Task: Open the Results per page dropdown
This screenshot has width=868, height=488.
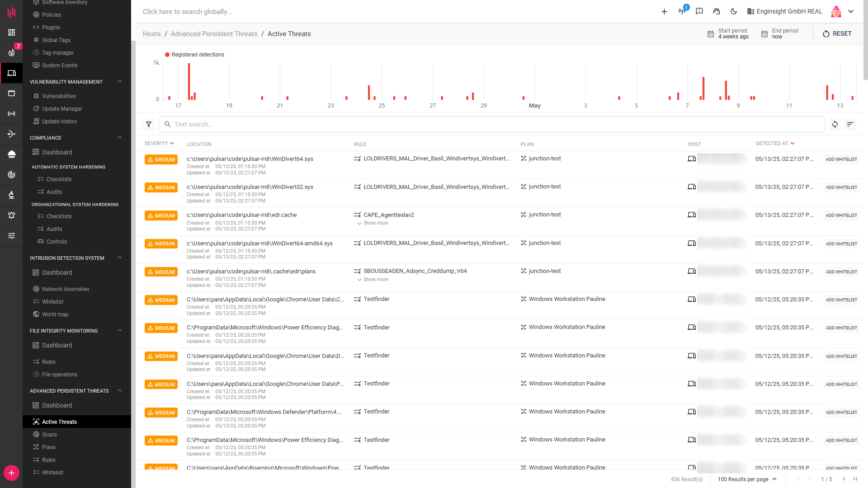Action: (747, 479)
